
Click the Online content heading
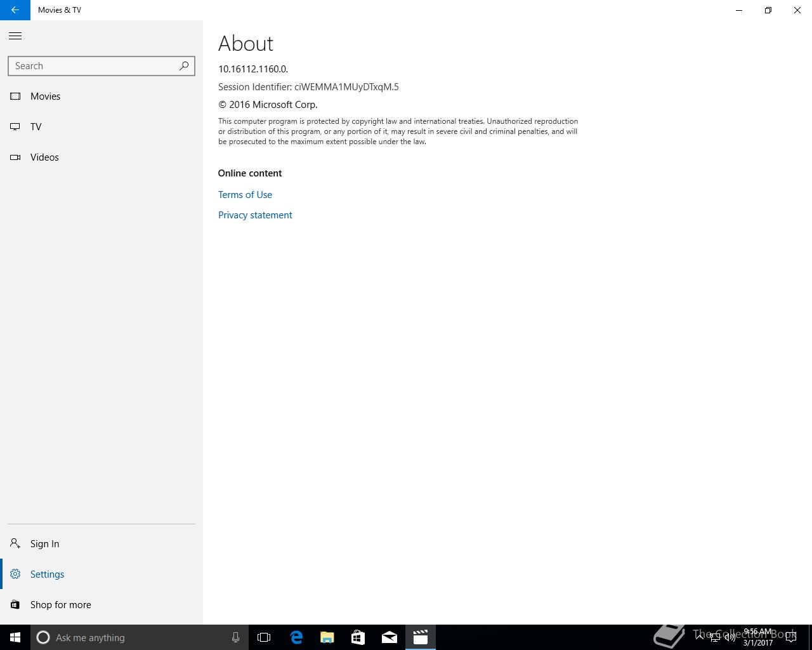click(250, 173)
